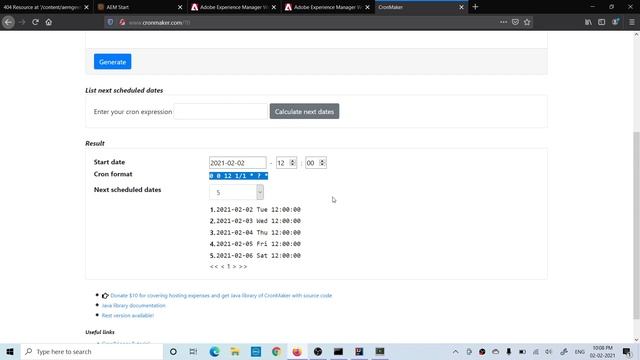
Task: Open the Windows Start menu
Action: pyautogui.click(x=10, y=351)
